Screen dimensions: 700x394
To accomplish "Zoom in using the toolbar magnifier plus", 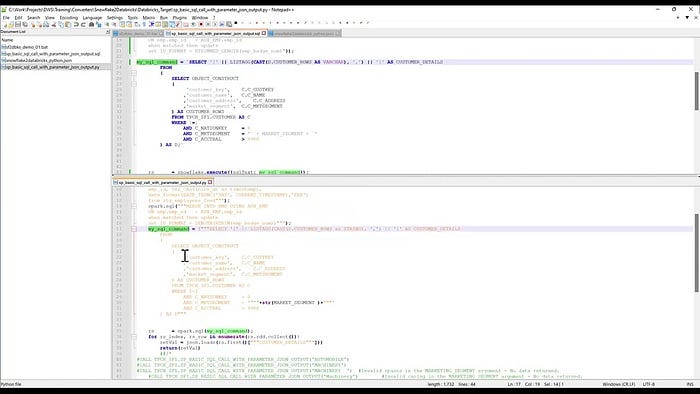I will [107, 24].
